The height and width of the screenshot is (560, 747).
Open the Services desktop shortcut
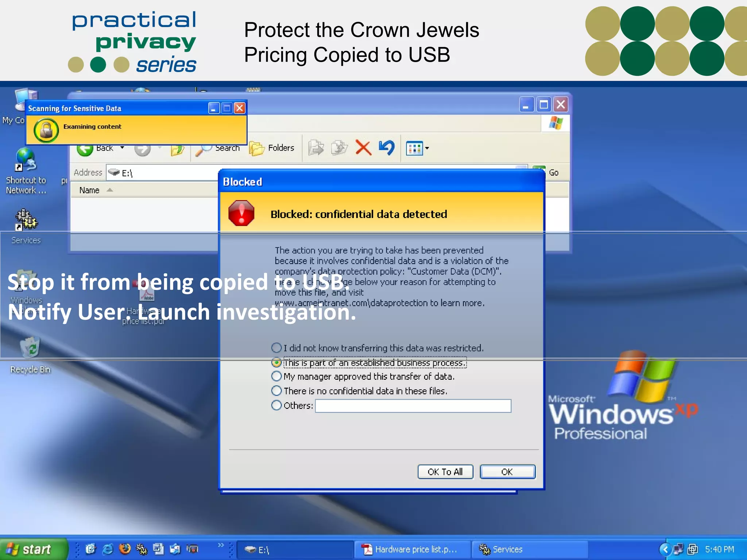click(26, 226)
